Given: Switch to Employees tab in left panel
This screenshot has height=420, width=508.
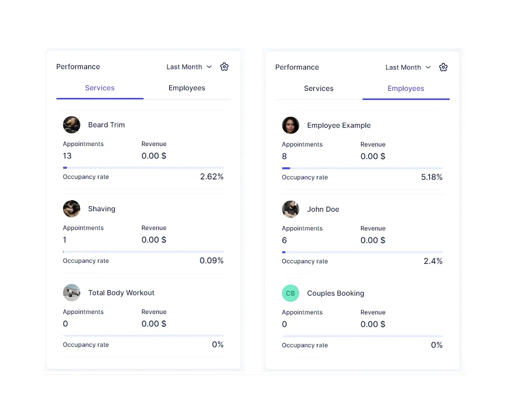Looking at the screenshot, I should coord(187,88).
